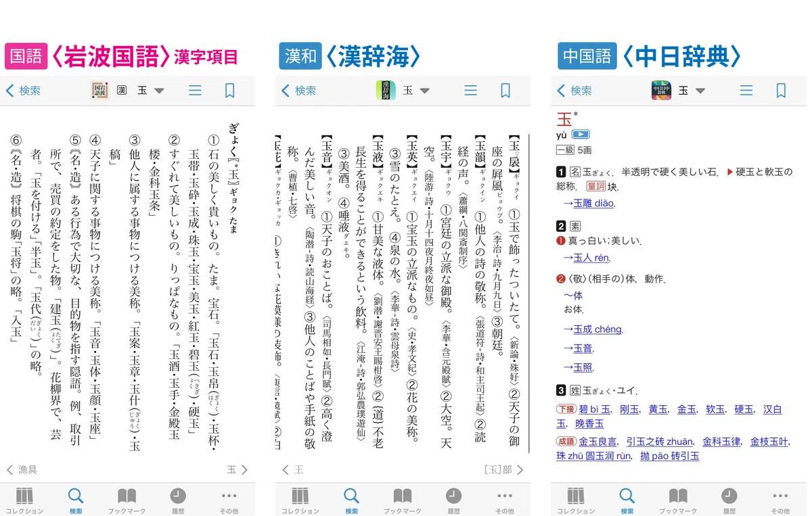The width and height of the screenshot is (812, 516).
Task: Open the 引玉之砖 zhuān idiom link
Action: 659,442
